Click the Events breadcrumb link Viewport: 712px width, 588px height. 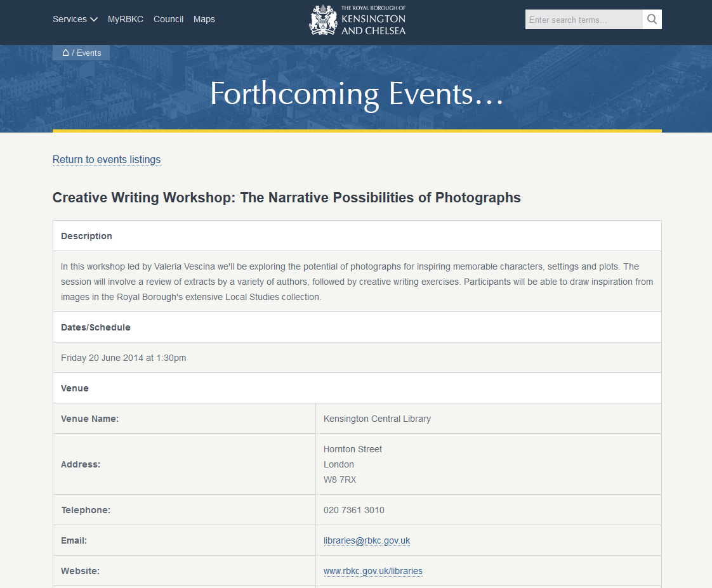(x=89, y=53)
